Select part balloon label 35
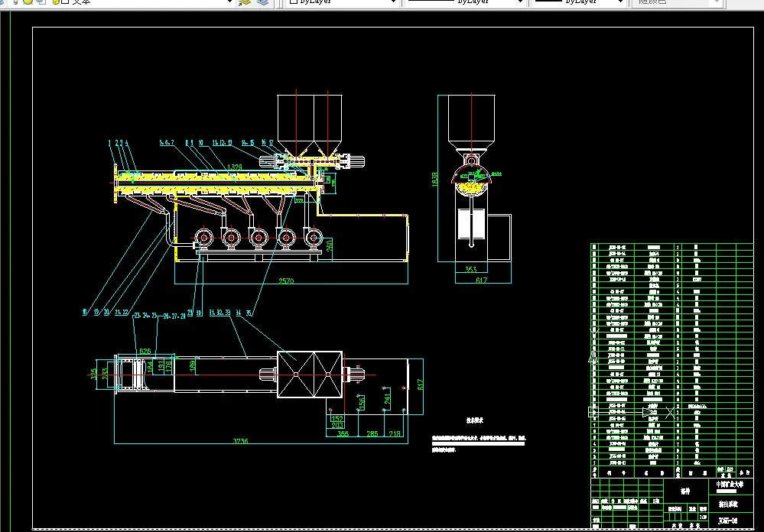 pyautogui.click(x=249, y=313)
